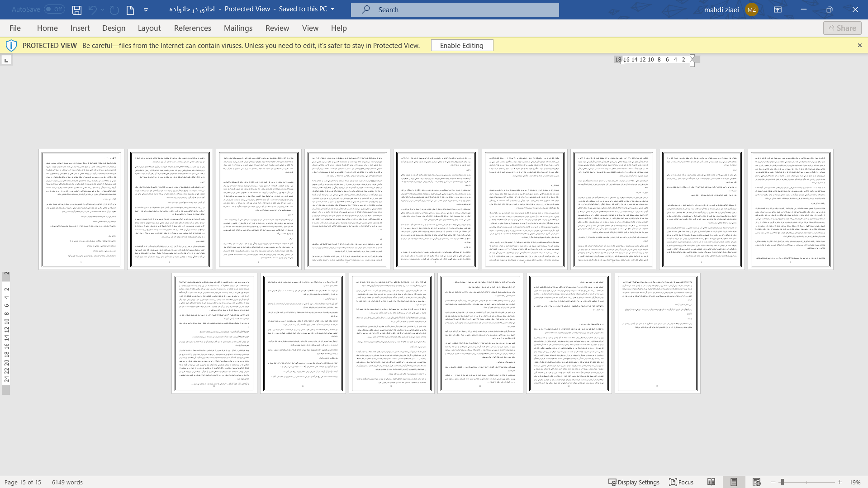This screenshot has width=868, height=488.
Task: Open the View tab
Action: coord(310,28)
